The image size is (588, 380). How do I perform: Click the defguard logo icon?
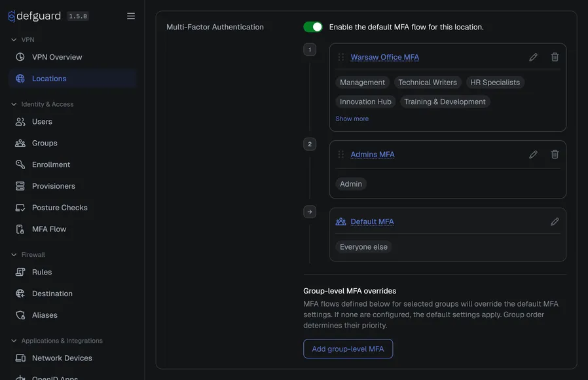(x=12, y=16)
